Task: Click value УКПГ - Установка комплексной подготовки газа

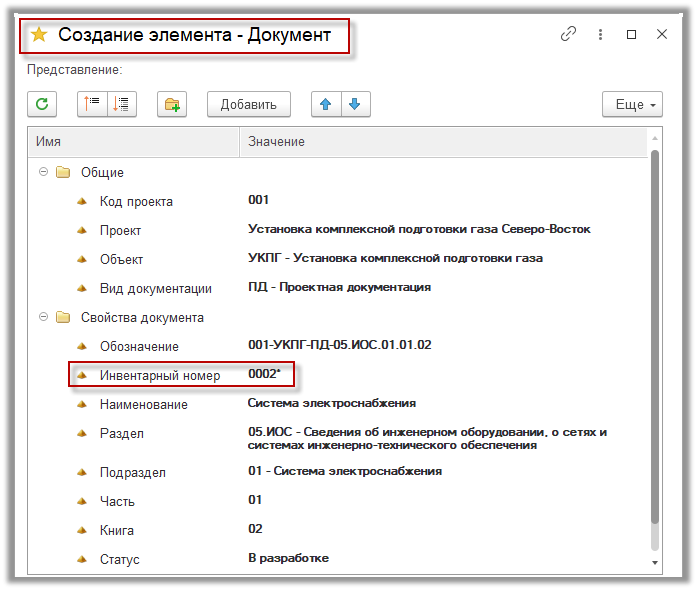Action: coord(395,258)
